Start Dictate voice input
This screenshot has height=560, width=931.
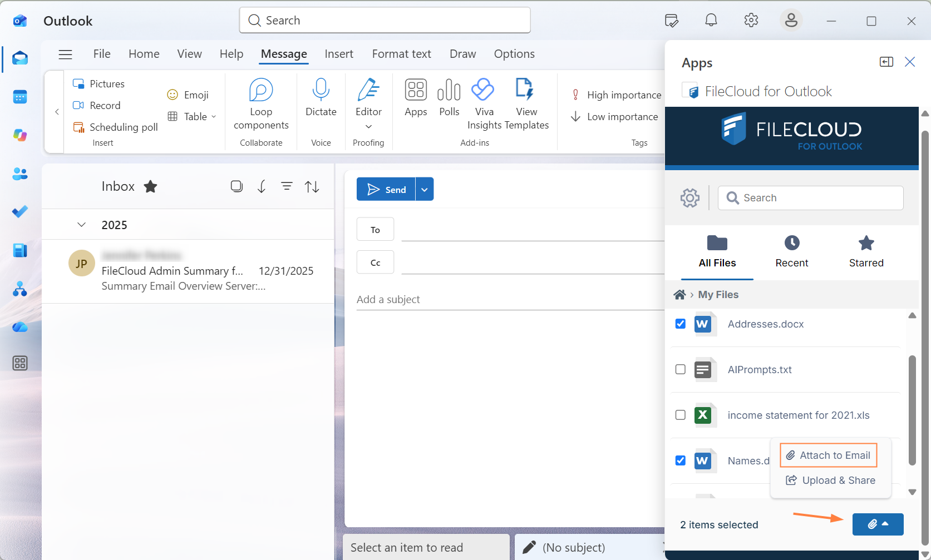[x=321, y=98]
